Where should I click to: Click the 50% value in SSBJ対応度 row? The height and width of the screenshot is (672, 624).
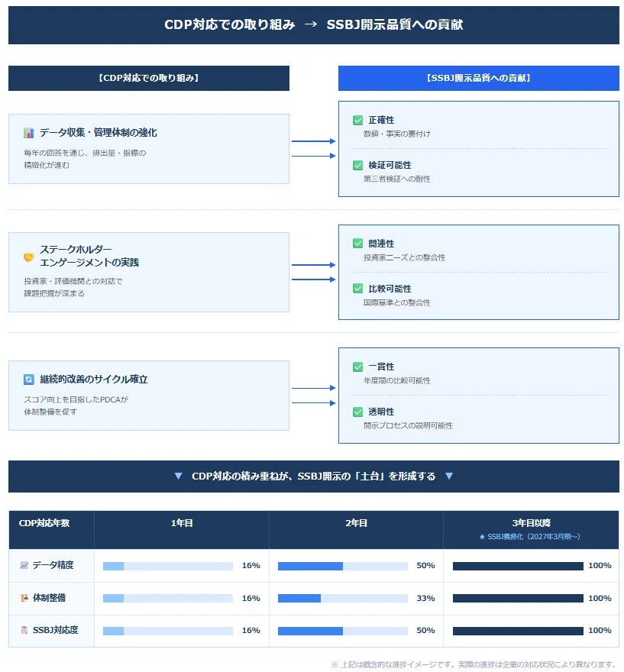click(x=425, y=631)
